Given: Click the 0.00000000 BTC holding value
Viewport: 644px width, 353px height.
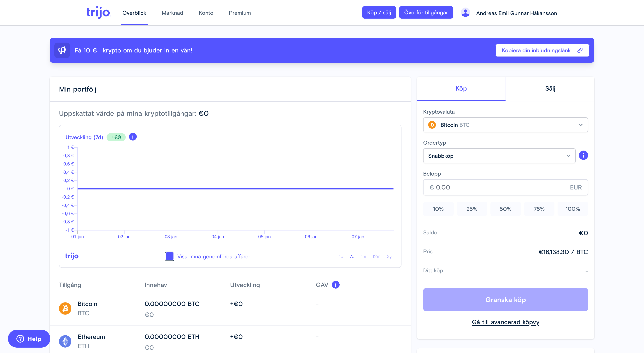Looking at the screenshot, I should 172,304.
